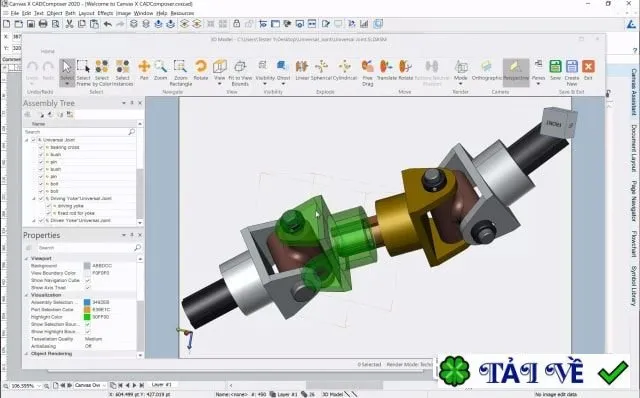Close the Properties panel
Screen dimensions: 640x398
[140, 235]
